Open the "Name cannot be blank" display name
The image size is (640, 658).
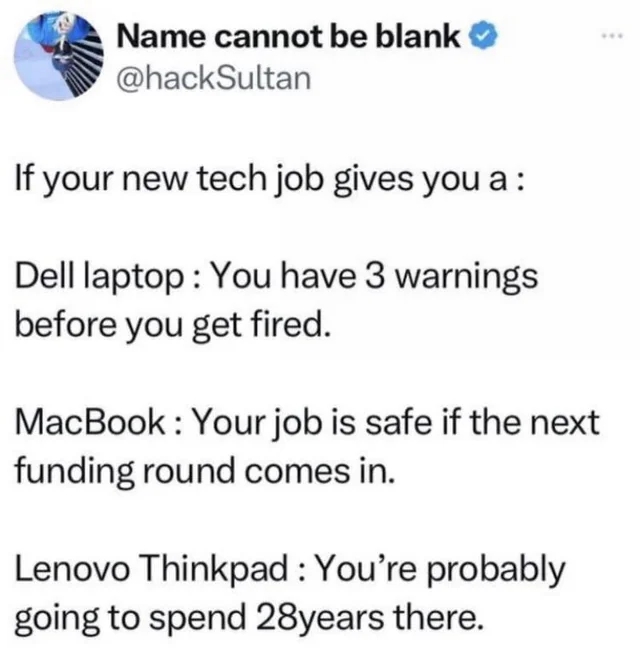pyautogui.click(x=288, y=37)
